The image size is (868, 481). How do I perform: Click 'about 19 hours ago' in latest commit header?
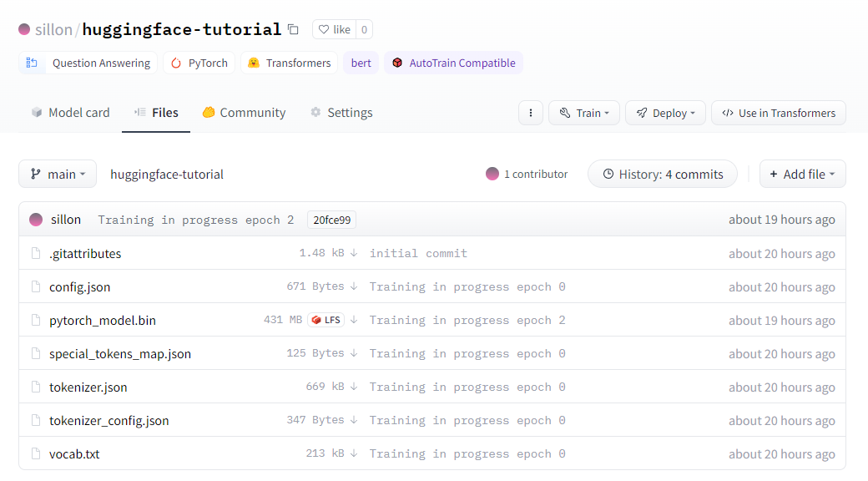coord(782,220)
